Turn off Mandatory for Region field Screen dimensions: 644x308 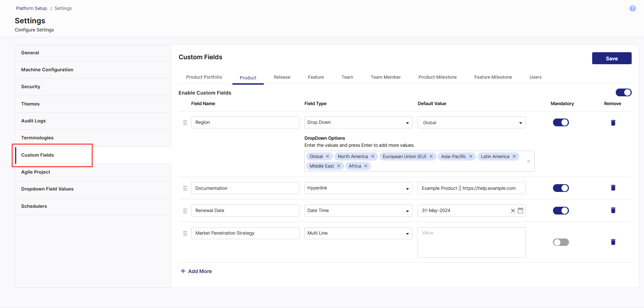click(x=560, y=122)
